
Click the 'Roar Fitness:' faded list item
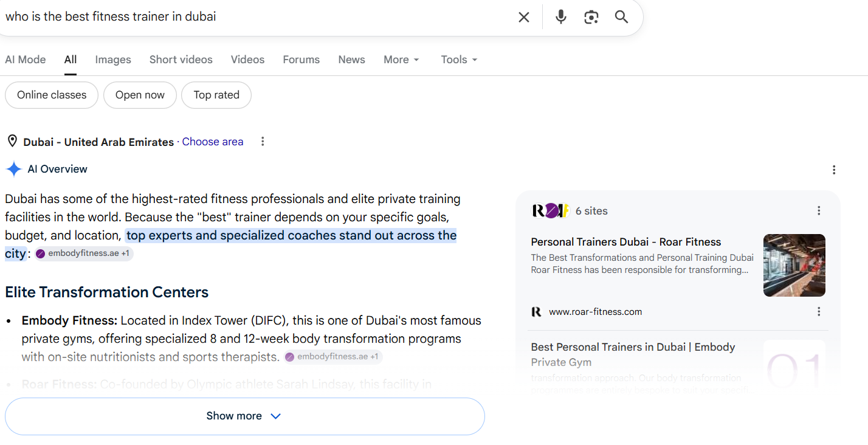(59, 384)
